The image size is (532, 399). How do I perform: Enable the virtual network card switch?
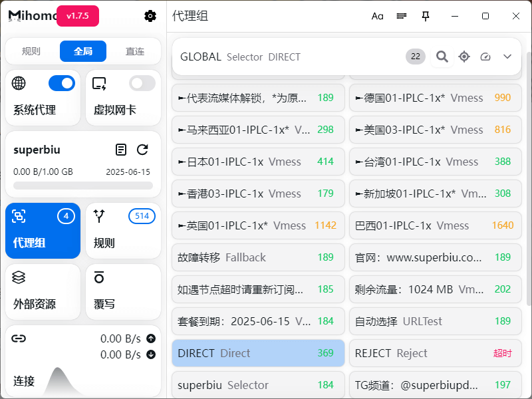pos(142,83)
